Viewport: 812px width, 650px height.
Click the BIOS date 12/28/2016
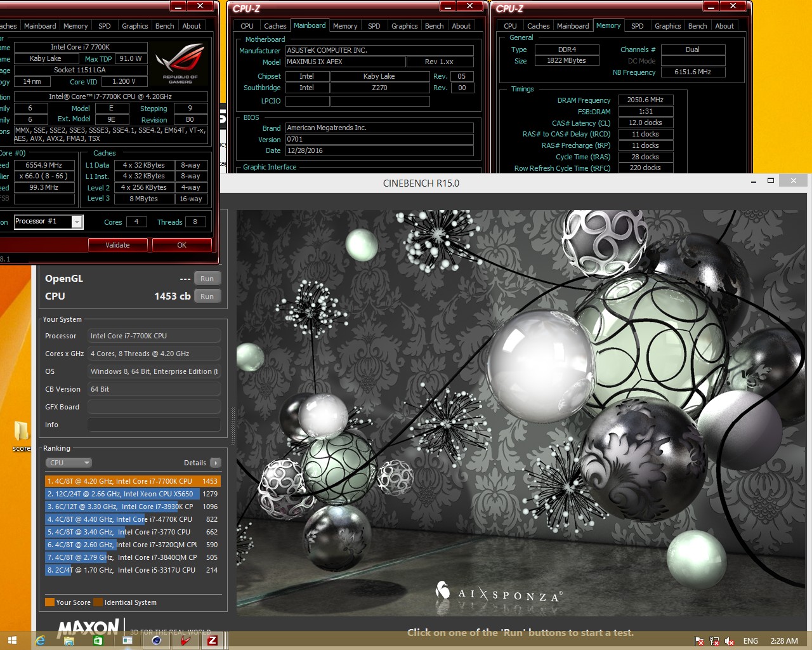(379, 150)
